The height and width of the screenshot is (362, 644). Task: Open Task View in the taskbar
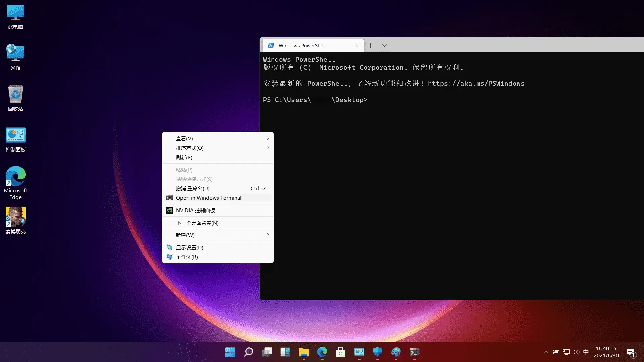click(267, 352)
